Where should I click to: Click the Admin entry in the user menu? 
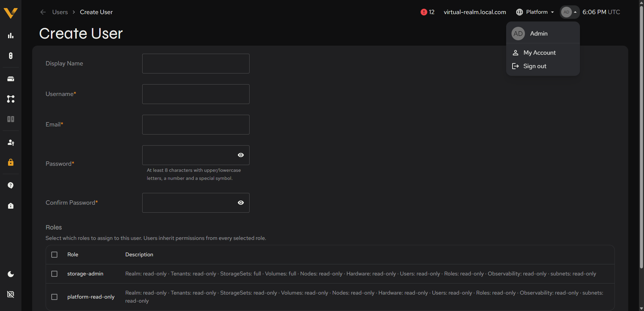click(543, 34)
